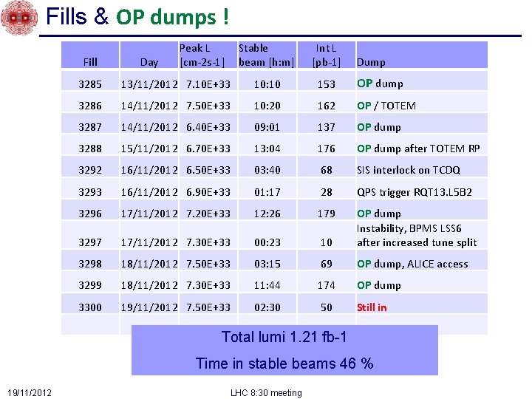
Task: Click stable beam time 03:15
Action: pyautogui.click(x=267, y=264)
